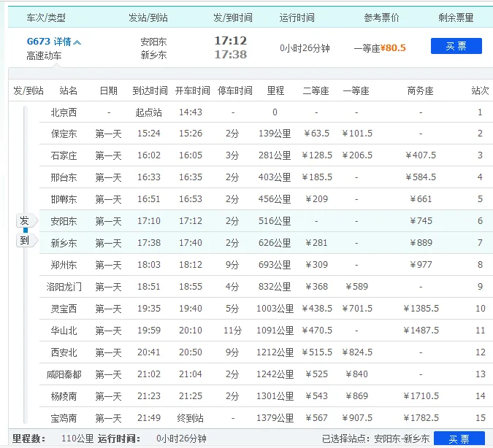This screenshot has height=448, width=493.
Task: Click the bottom 买票 button beside 安阳东-新乡东
Action: (x=459, y=439)
